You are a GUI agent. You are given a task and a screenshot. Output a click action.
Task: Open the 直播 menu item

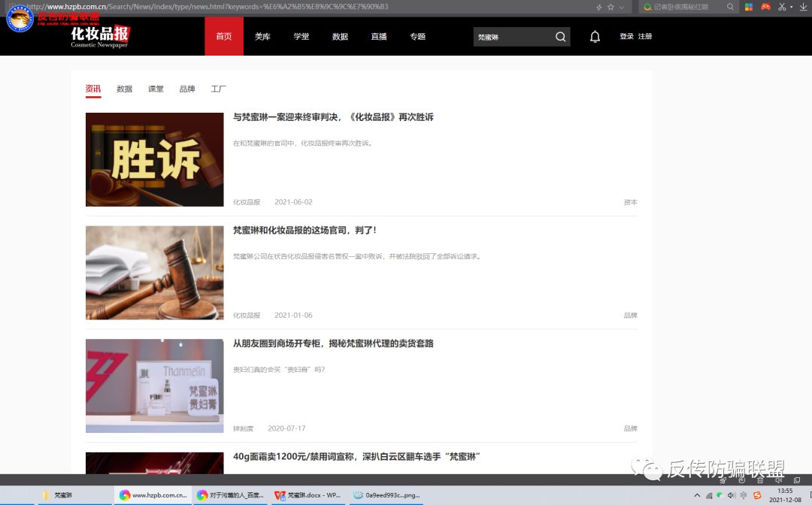[x=379, y=36]
